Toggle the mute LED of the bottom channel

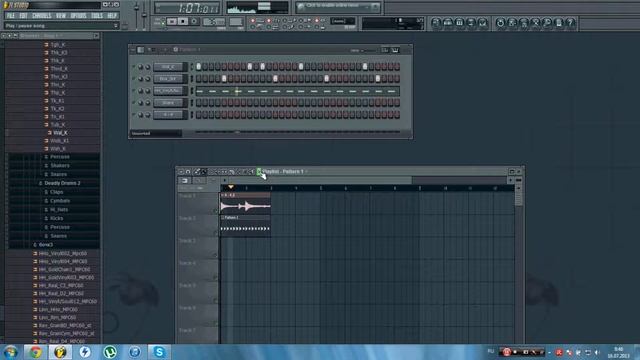(133, 115)
